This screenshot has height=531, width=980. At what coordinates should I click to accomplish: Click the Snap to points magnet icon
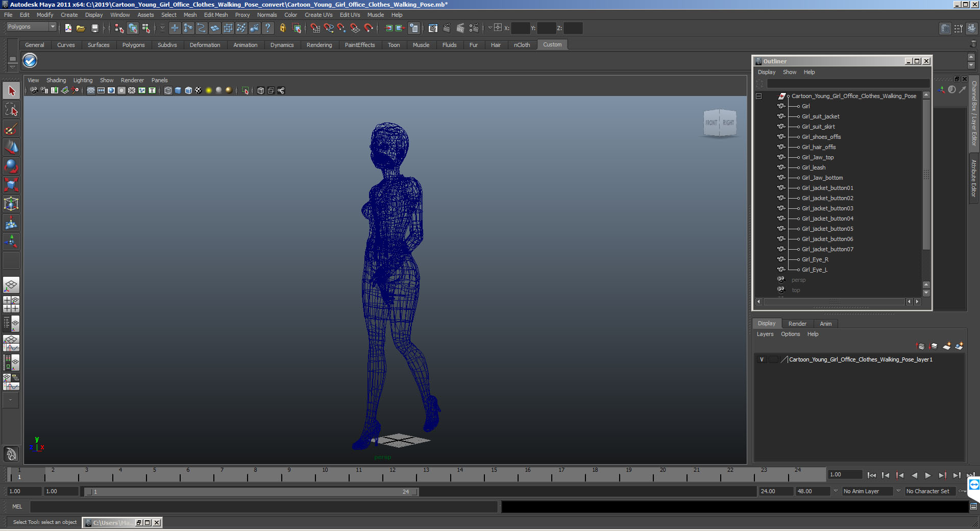pos(341,28)
